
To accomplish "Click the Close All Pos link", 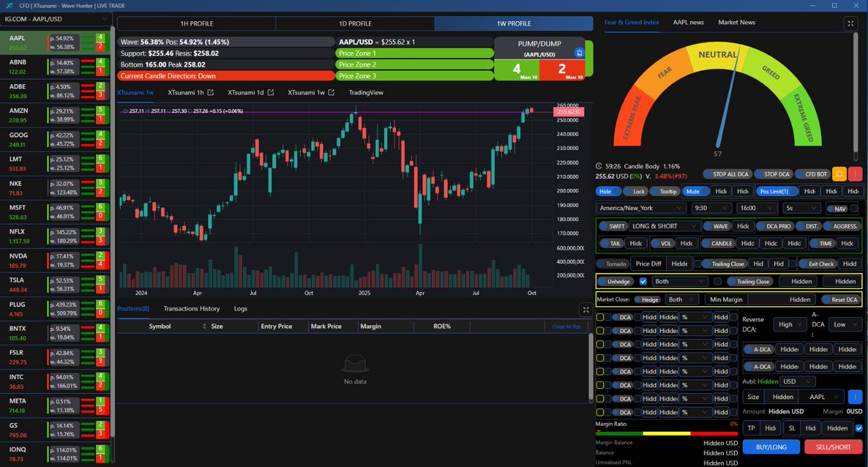I will (566, 327).
